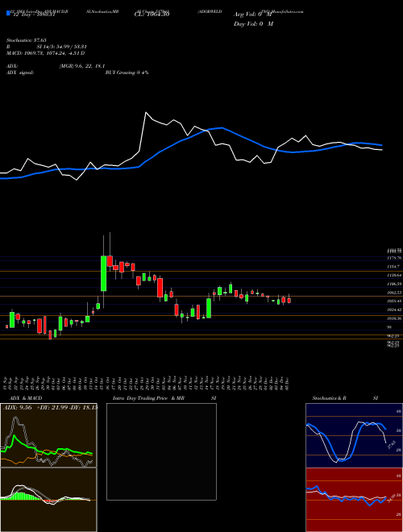Image resolution: width=403 pixels, height=532 pixels.
Task: Click the blue 12 Day SMA legend square
Action: (8, 14)
